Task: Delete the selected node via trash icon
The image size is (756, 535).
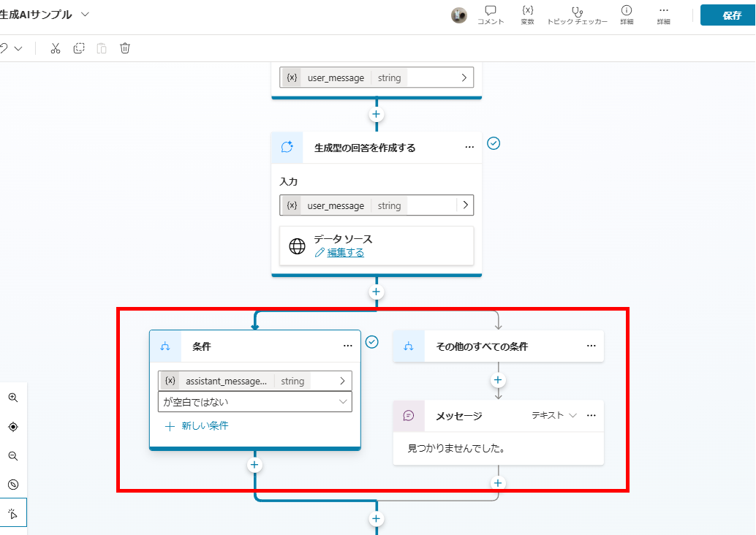Action: pos(125,48)
